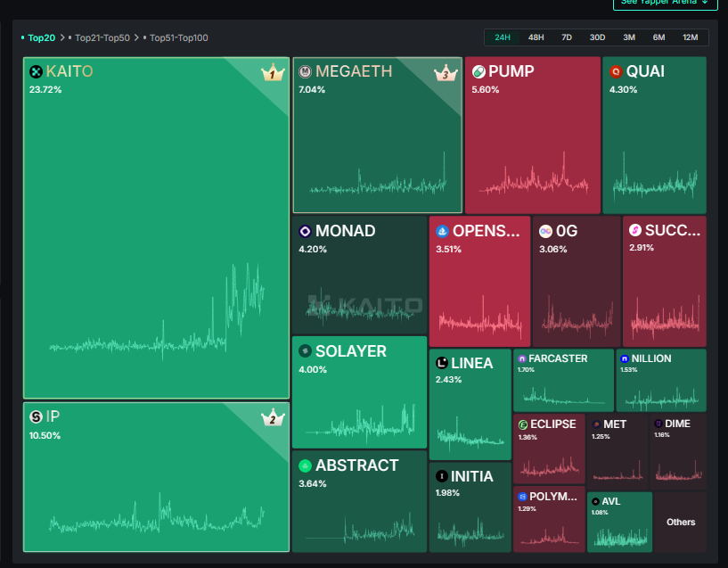This screenshot has width=728, height=568.
Task: Switch to the 7D time range
Action: coord(567,37)
